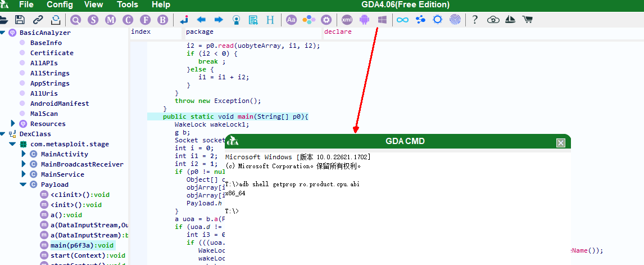This screenshot has height=265, width=644.
Task: Click the save floppy disk toolbar icon
Action: [19, 19]
